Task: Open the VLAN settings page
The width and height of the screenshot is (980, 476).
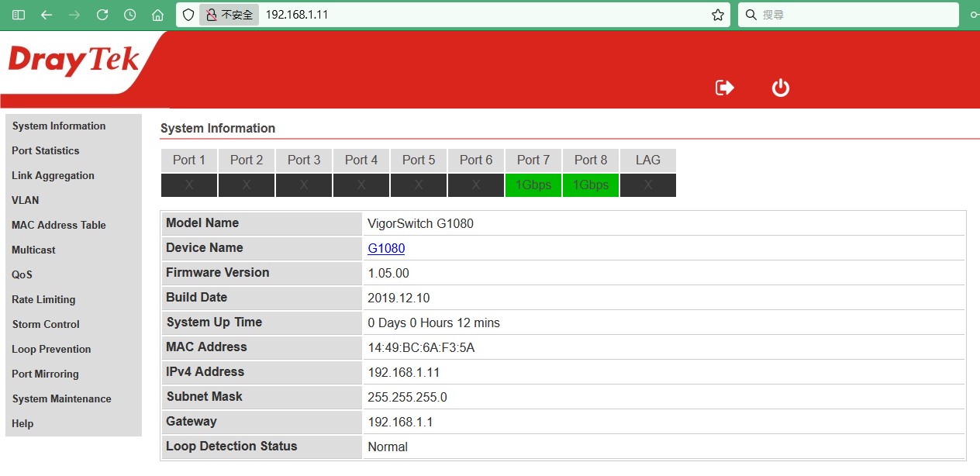Action: [x=26, y=200]
